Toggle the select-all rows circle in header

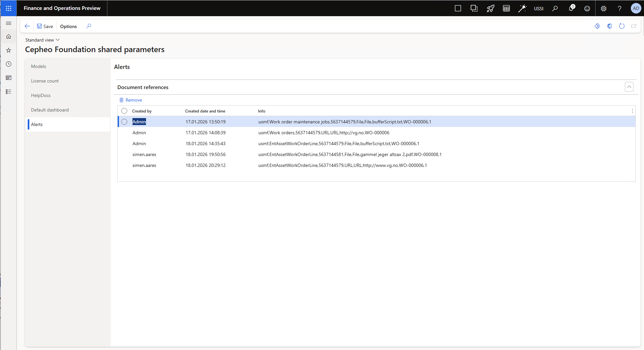[124, 111]
